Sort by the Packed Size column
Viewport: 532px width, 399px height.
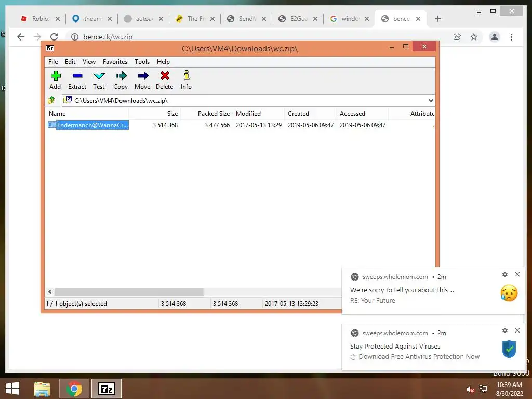click(x=207, y=114)
